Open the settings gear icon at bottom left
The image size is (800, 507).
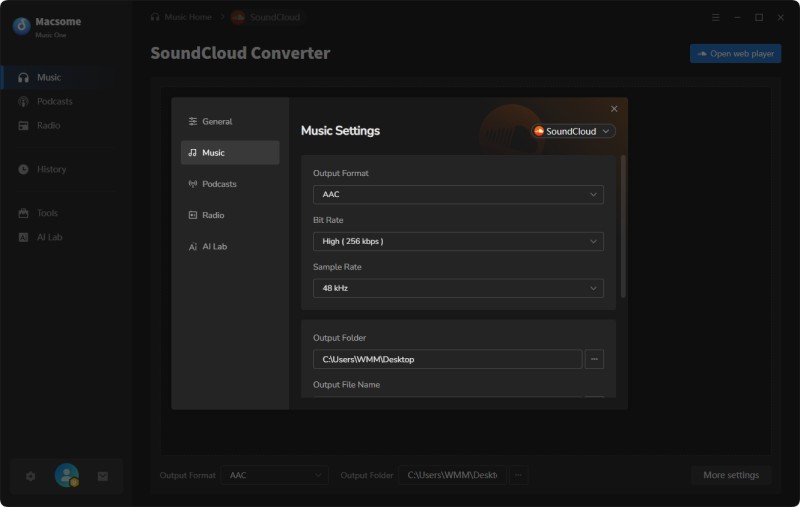(31, 476)
